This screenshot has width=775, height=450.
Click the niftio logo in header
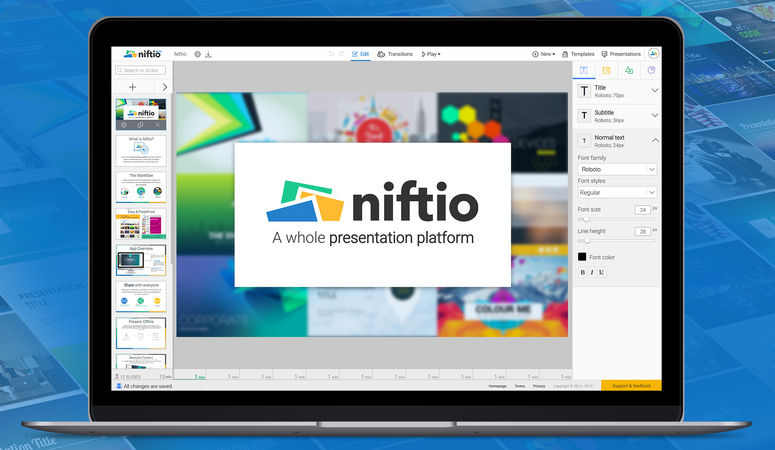point(142,54)
